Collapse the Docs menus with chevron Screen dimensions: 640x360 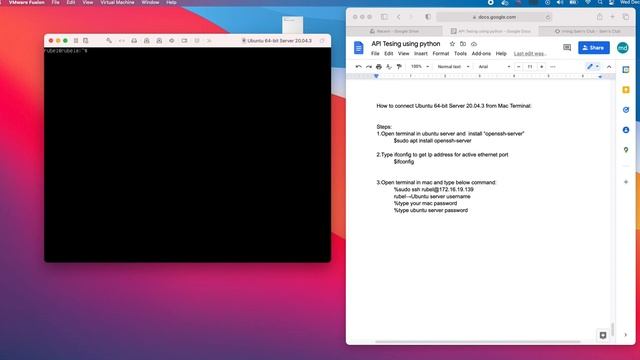click(x=609, y=67)
